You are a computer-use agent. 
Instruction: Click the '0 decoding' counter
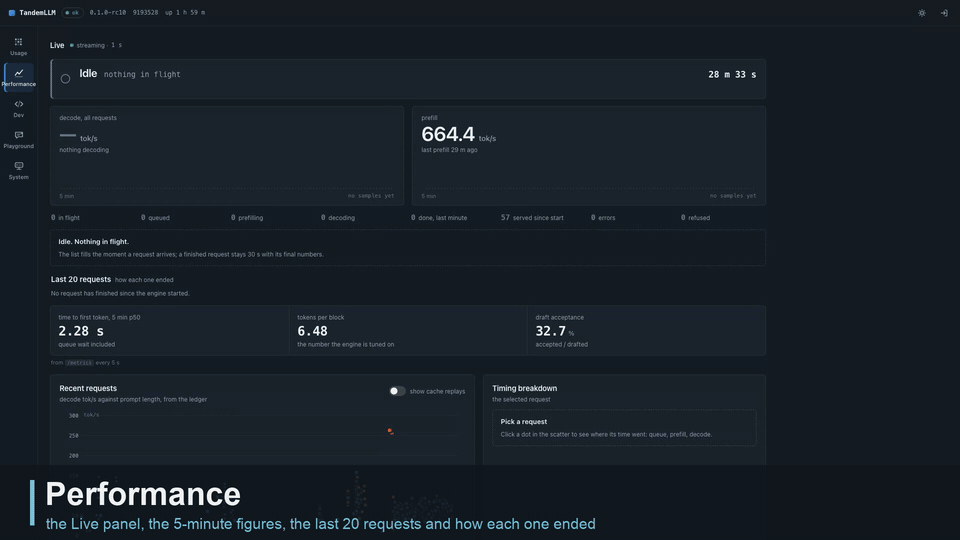tap(338, 217)
